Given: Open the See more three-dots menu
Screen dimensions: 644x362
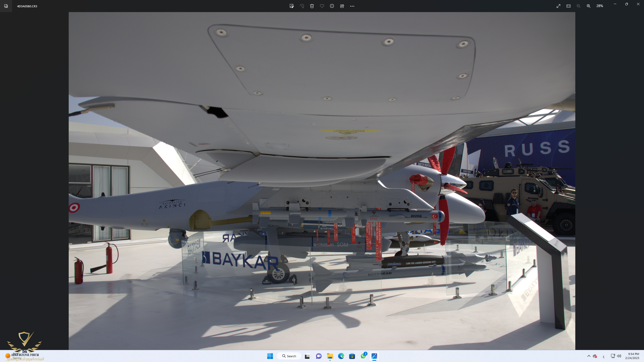Looking at the screenshot, I should (352, 6).
